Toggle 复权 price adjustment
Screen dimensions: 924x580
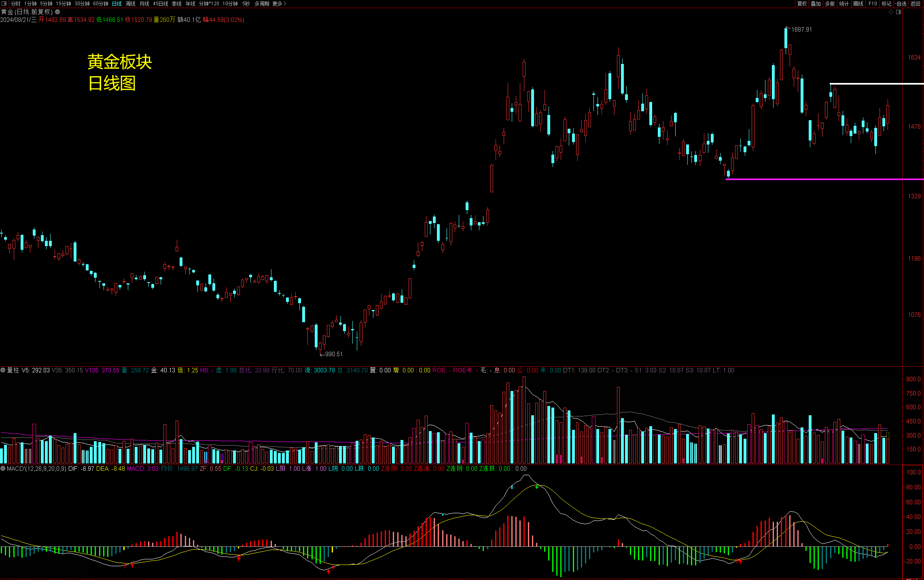tap(802, 4)
